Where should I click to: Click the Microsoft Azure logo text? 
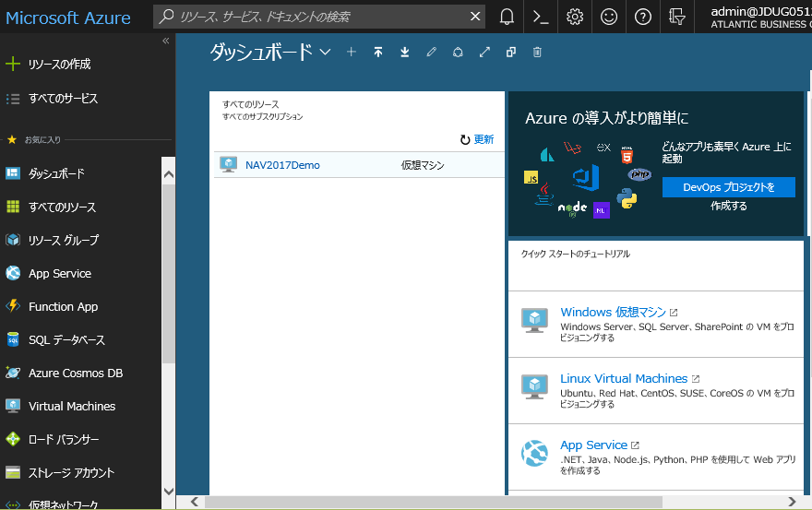[x=68, y=18]
